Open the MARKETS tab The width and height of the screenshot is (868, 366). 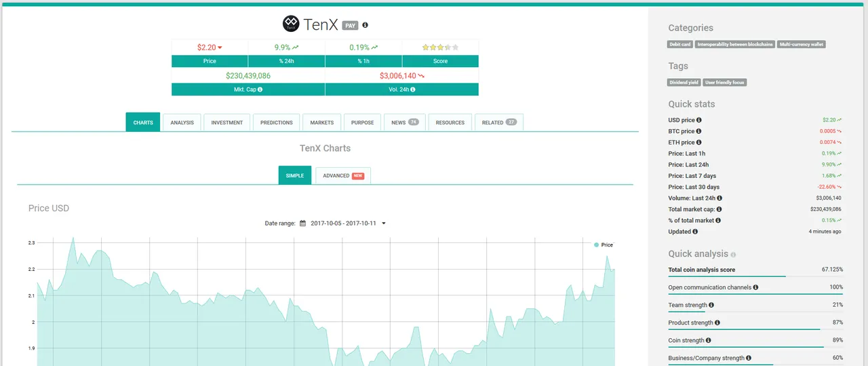(x=322, y=122)
